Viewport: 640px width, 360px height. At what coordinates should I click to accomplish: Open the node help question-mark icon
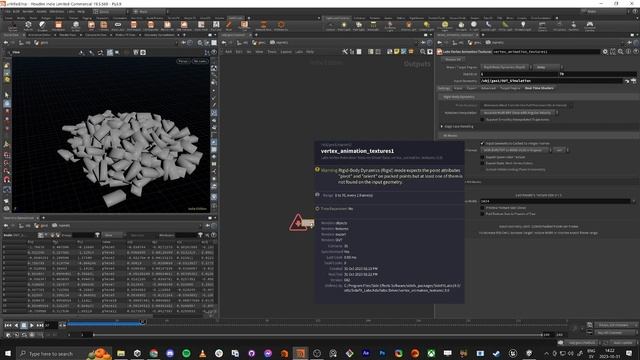pos(636,52)
